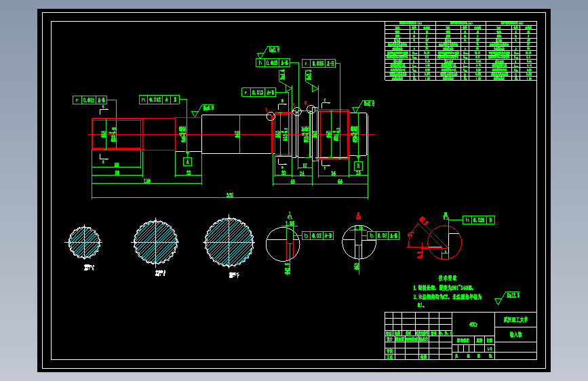
Task: Select the right red spline section outline
Action: (334, 134)
